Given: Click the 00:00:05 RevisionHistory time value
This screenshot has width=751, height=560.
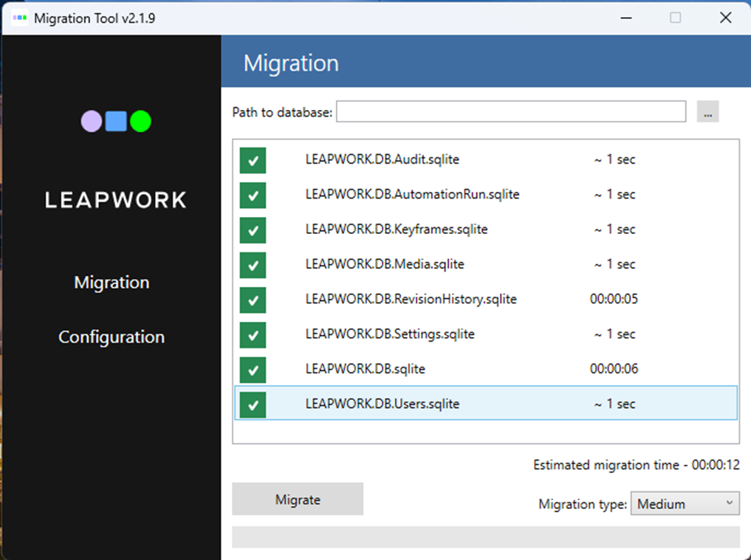Looking at the screenshot, I should (x=614, y=299).
